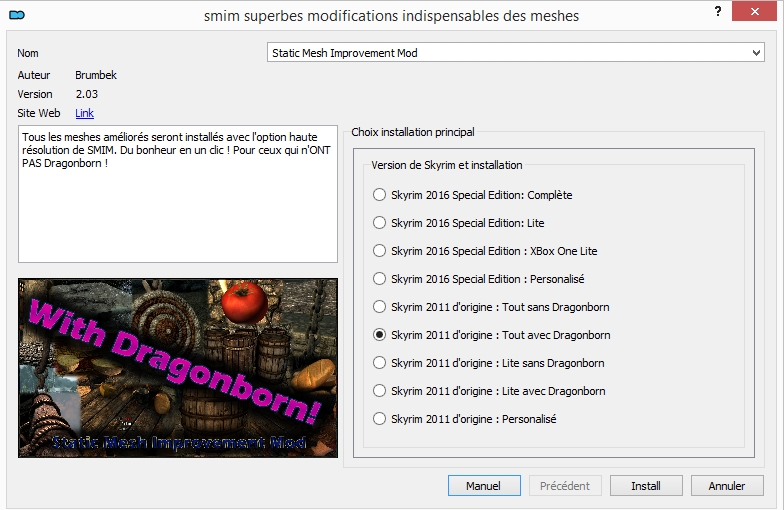
Task: Choose Skyrim 2016 Special Edition : XBox One Lite
Action: click(379, 251)
